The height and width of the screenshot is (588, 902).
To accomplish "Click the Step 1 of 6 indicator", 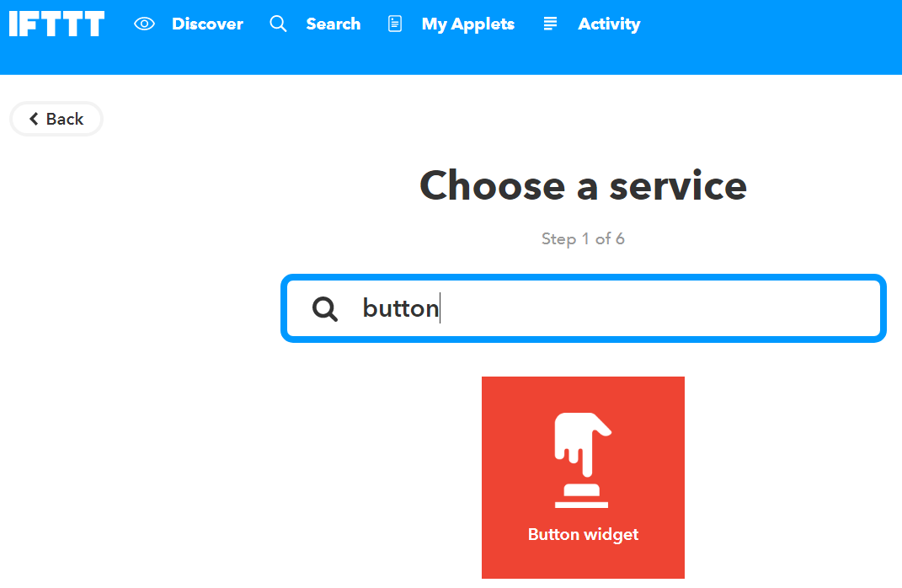I will coord(583,239).
